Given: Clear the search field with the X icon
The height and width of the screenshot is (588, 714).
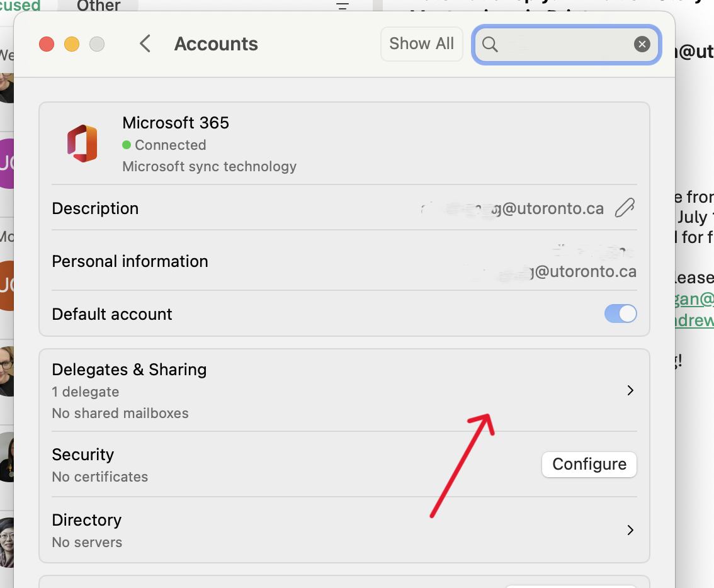Looking at the screenshot, I should click(x=642, y=44).
